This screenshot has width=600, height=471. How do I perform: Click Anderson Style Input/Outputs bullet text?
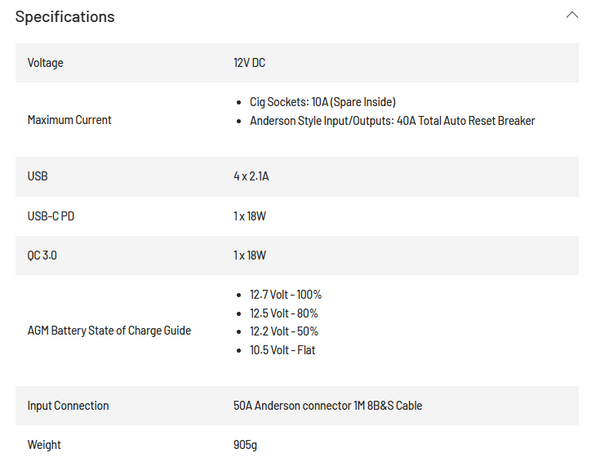(x=392, y=121)
